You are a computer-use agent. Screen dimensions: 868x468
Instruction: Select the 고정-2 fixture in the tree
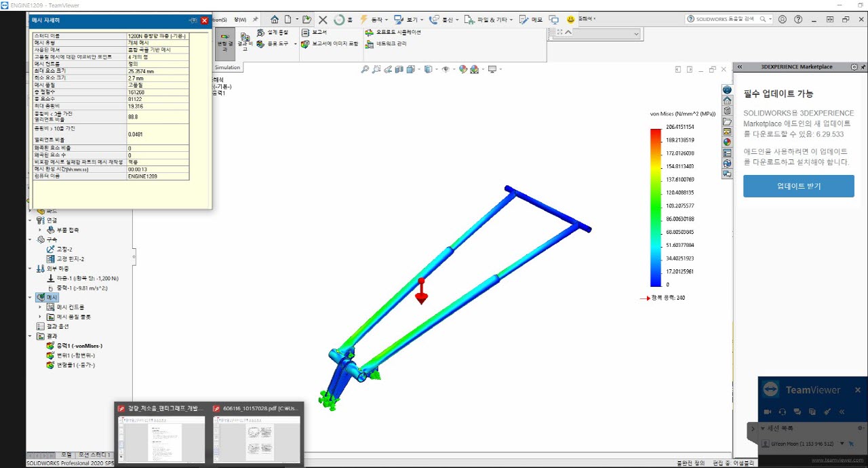coord(59,249)
